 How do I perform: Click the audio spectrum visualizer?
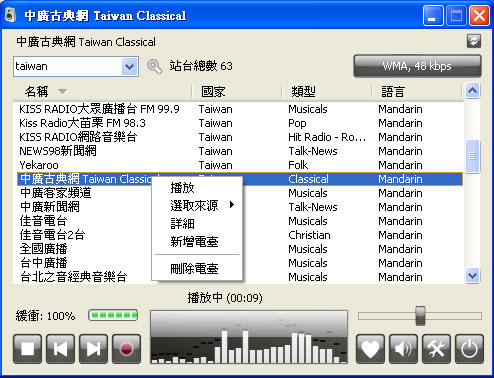click(249, 337)
